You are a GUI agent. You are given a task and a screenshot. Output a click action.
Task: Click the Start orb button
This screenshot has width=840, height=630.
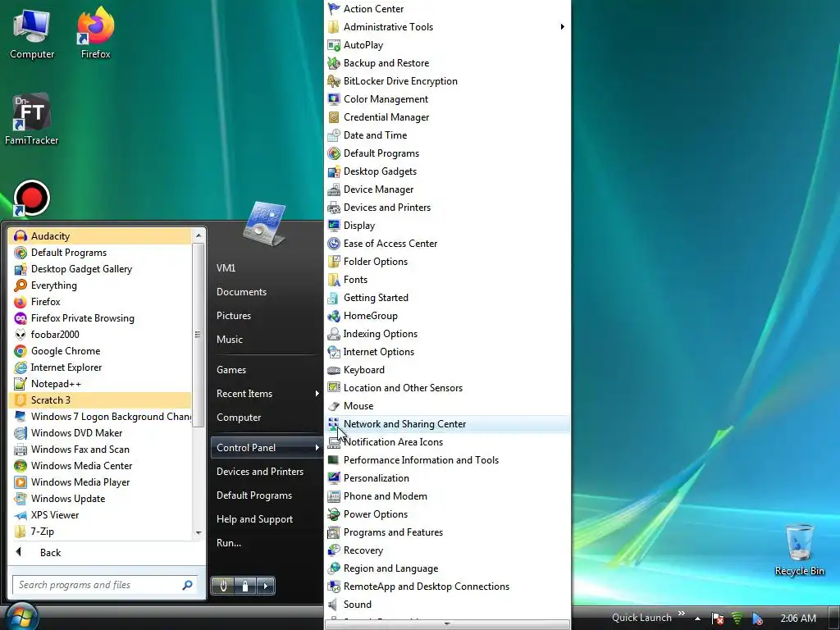click(21, 616)
